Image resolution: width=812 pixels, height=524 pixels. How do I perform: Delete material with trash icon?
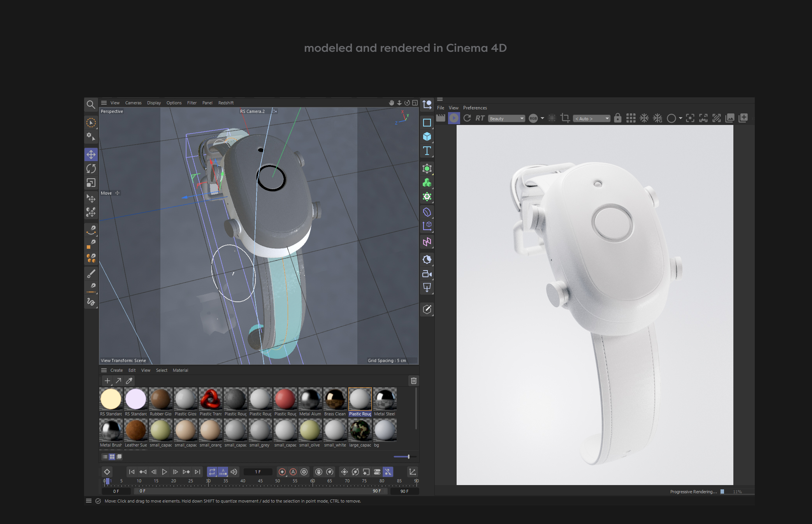point(414,381)
